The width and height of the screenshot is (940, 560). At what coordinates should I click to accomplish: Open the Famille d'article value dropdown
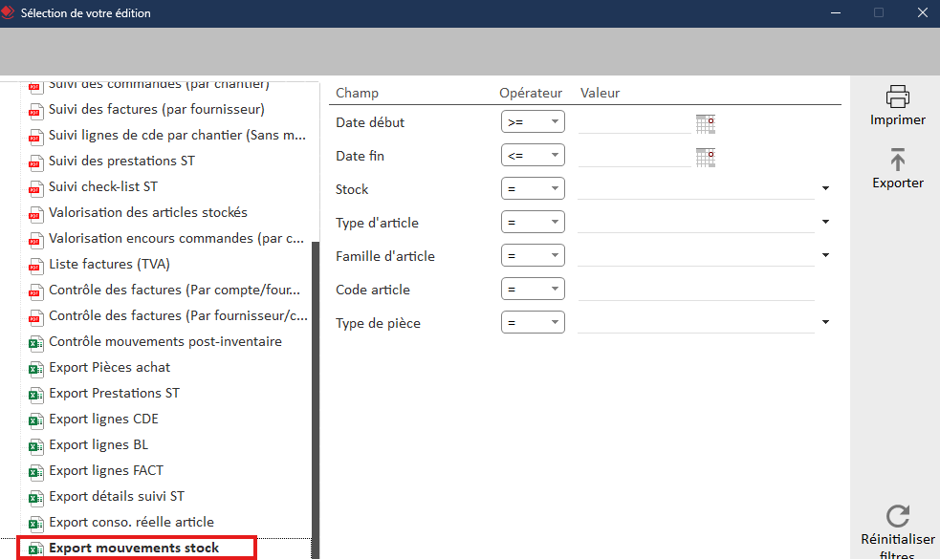(824, 255)
